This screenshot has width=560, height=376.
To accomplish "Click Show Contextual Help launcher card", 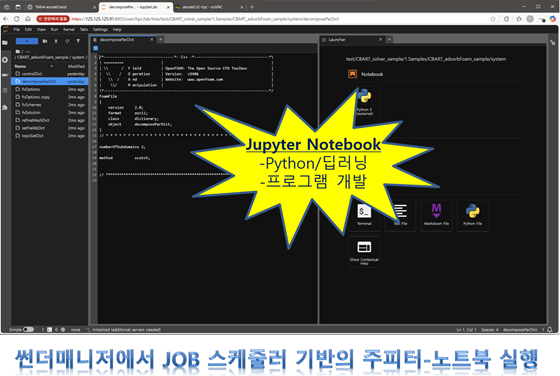I will 364,252.
